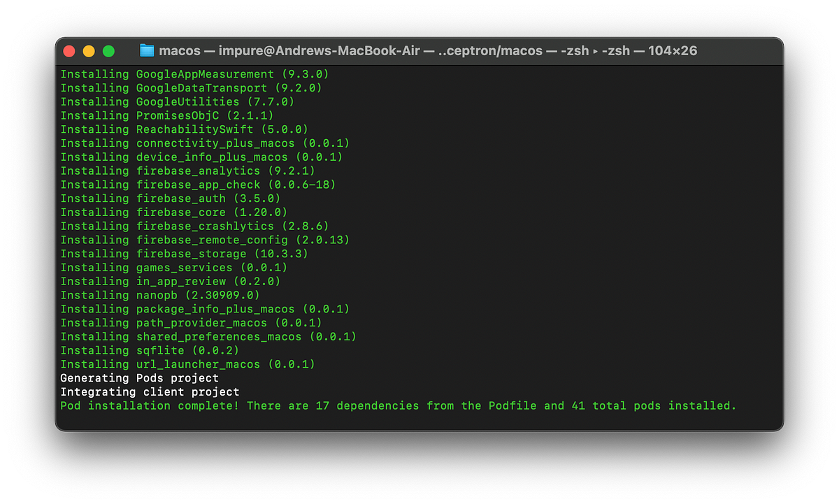Click the 'Installing sqflite (0.0.2)' line
The height and width of the screenshot is (504, 839).
150,350
